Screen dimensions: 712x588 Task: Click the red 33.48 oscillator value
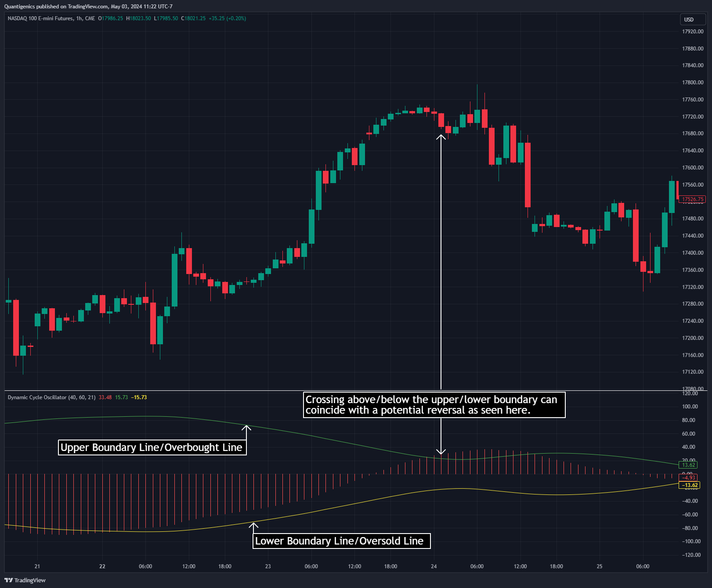[x=105, y=397]
